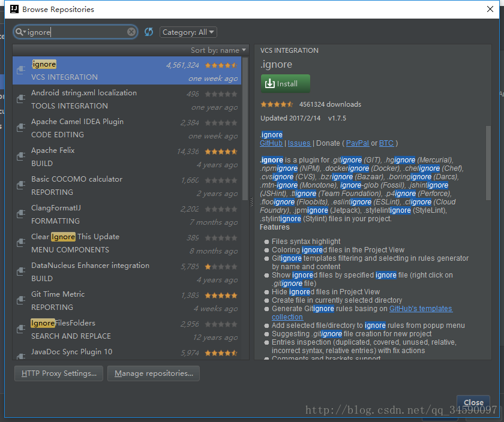Click the VCS INTEGRATION heading in details
Viewport: 504px width, 422px height.
(289, 50)
